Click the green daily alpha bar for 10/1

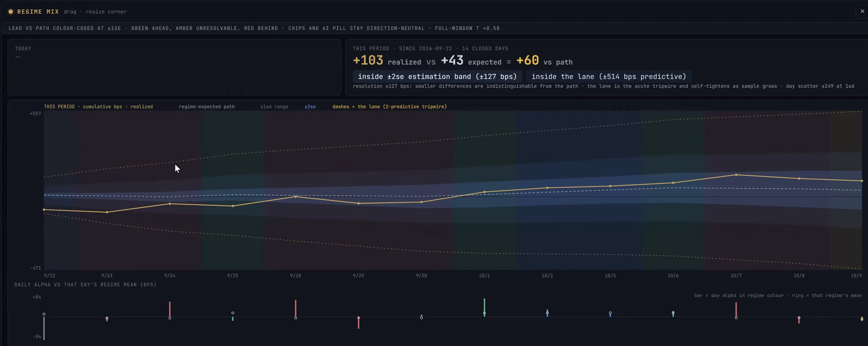[x=484, y=307]
